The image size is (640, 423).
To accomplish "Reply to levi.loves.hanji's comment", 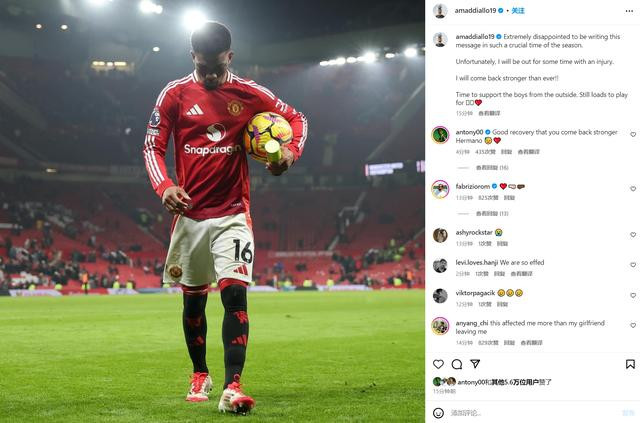I will pyautogui.click(x=500, y=274).
